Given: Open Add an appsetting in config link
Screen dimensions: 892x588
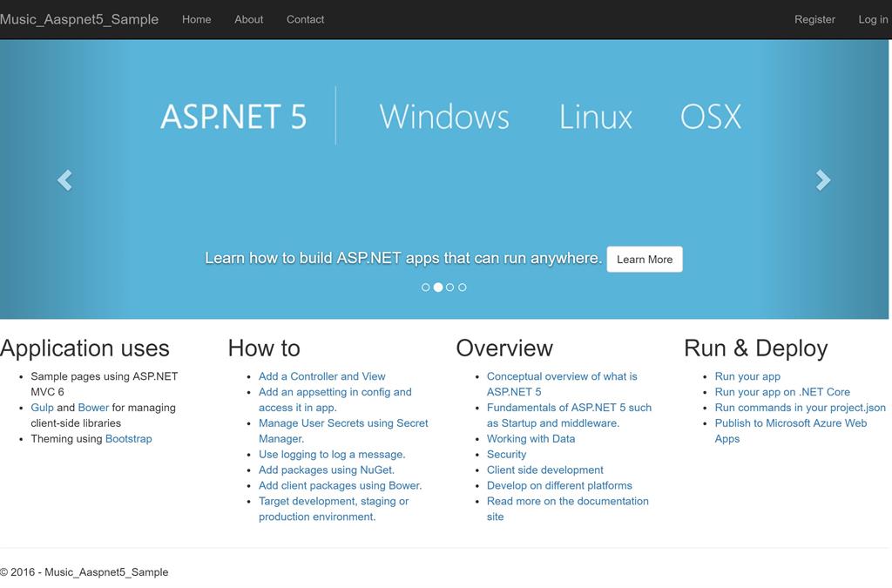Looking at the screenshot, I should [335, 400].
